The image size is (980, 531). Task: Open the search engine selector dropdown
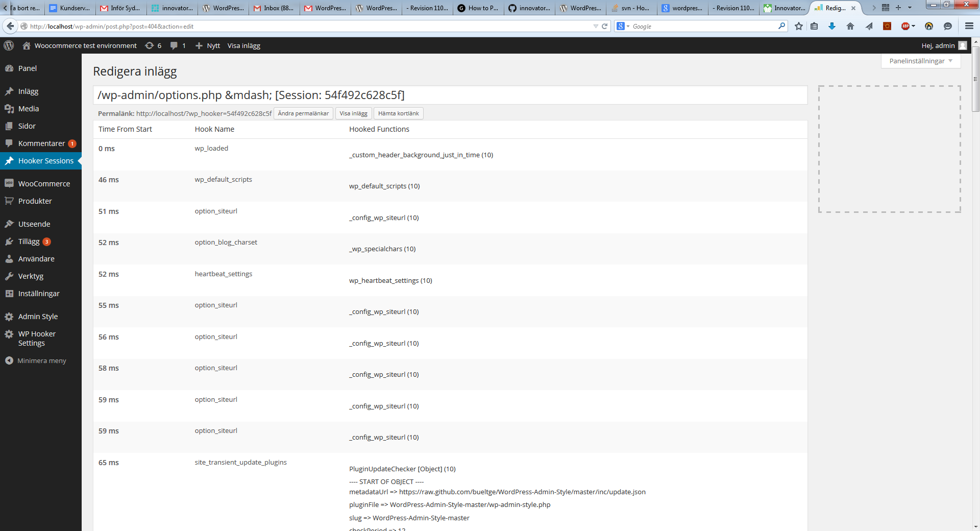623,26
